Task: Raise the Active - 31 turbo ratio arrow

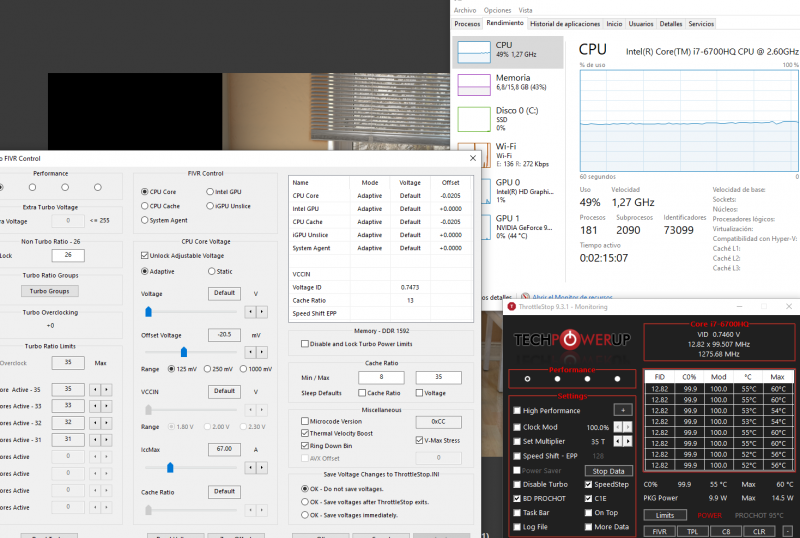Action: coord(106,440)
